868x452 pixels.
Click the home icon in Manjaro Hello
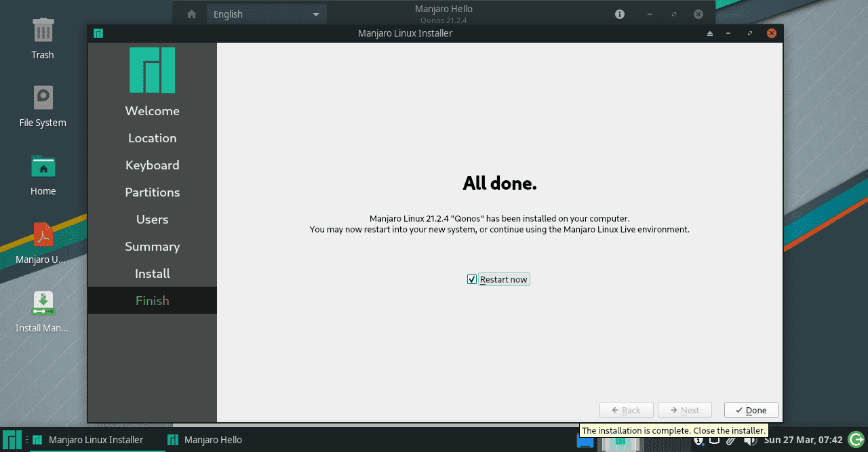(x=191, y=14)
